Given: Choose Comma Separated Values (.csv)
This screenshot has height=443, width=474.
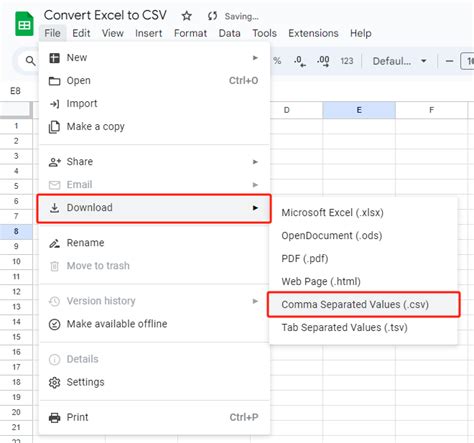Looking at the screenshot, I should (363, 305).
